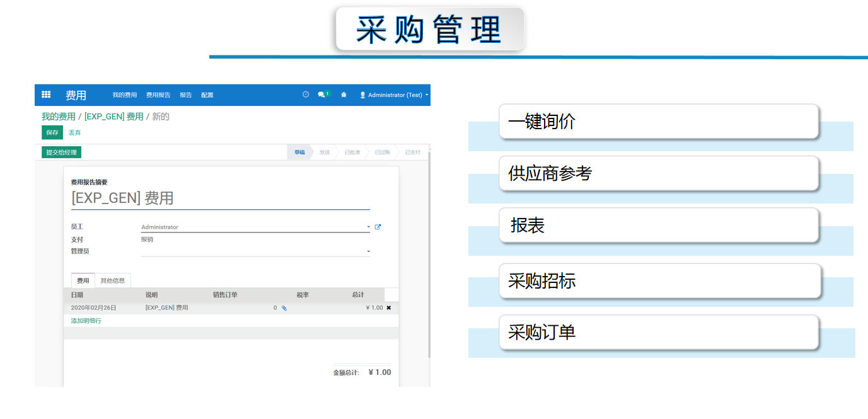Click the 添加明细行 link

pos(86,321)
